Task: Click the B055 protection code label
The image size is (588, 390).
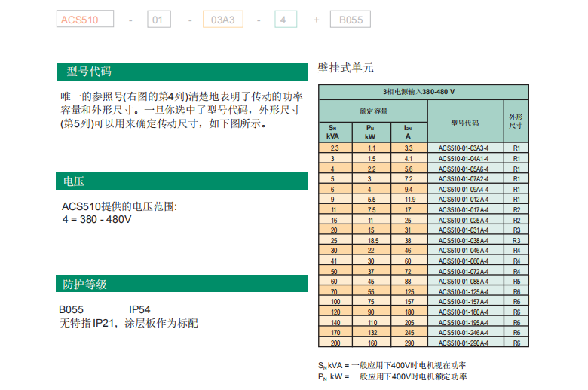Action: (72, 309)
